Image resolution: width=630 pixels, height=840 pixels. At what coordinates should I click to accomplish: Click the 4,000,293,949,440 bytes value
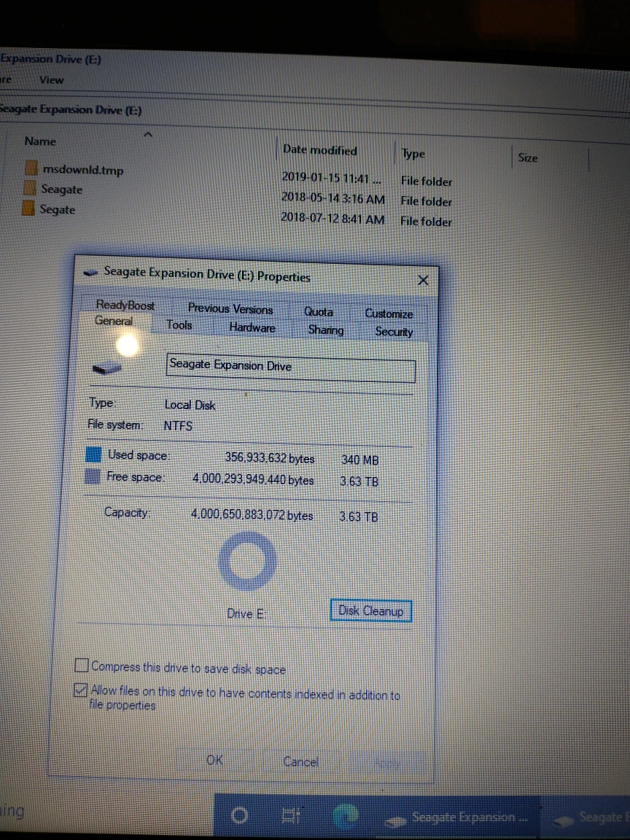point(253,479)
